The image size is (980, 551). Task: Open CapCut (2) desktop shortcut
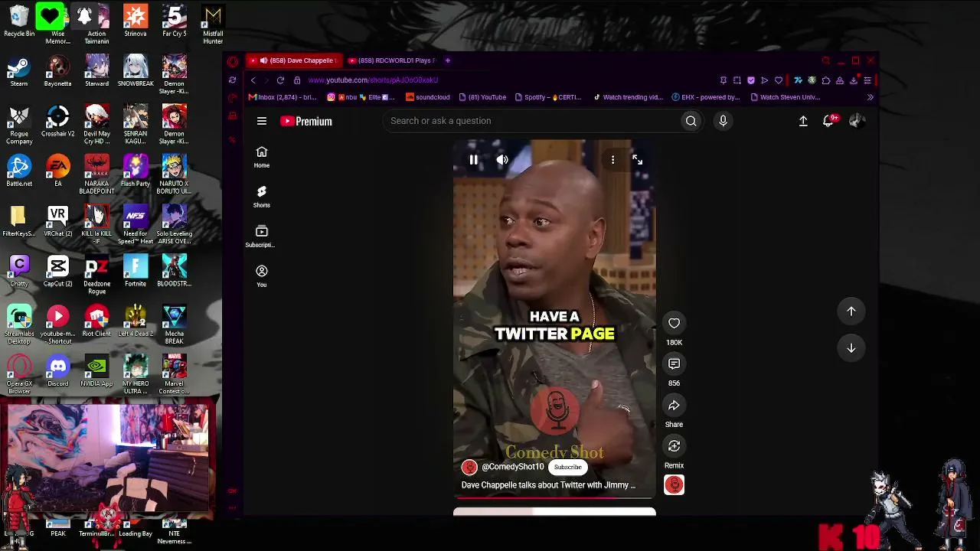click(58, 271)
